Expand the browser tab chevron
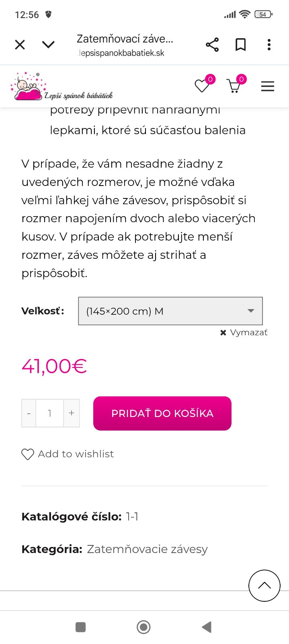 pos(48,45)
